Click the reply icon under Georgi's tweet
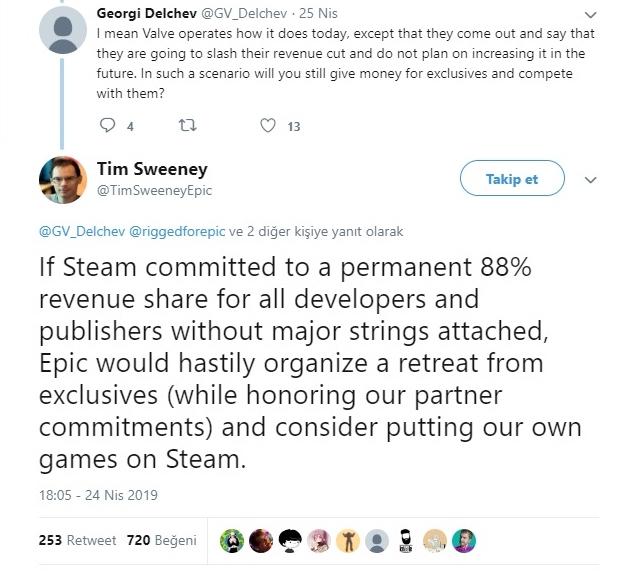The width and height of the screenshot is (633, 570). point(109,126)
